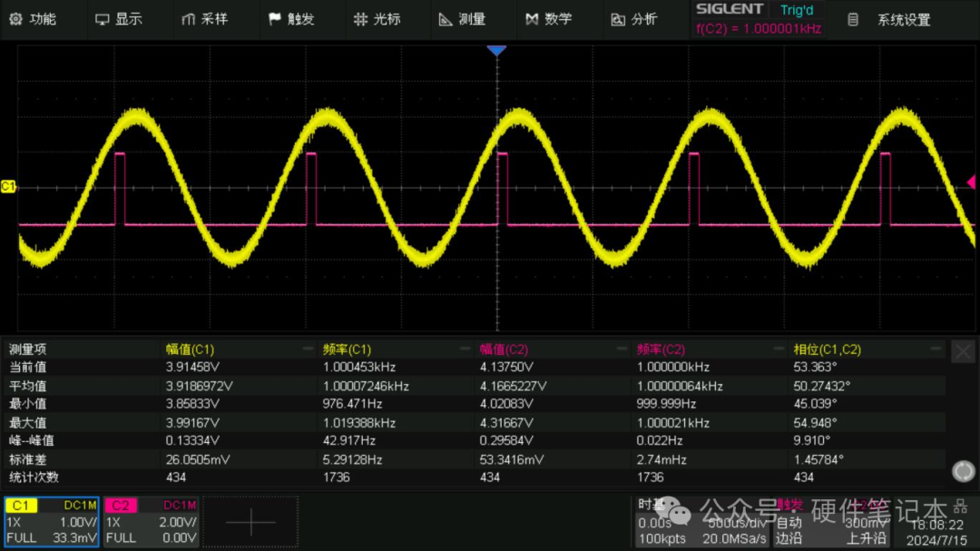This screenshot has height=551, width=980.
Task: Click the 0.00V C2 offset value
Action: (x=179, y=538)
